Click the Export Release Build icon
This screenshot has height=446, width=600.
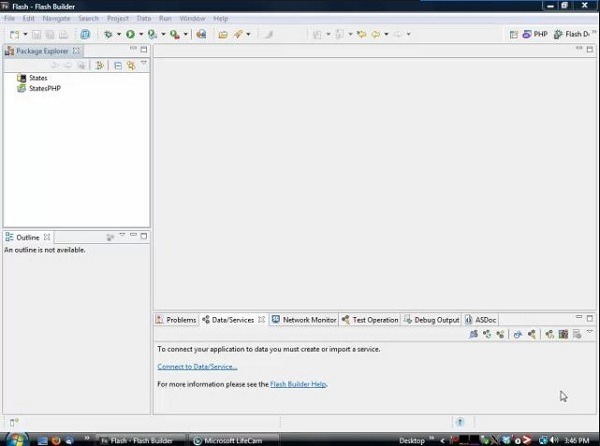pyautogui.click(x=201, y=34)
